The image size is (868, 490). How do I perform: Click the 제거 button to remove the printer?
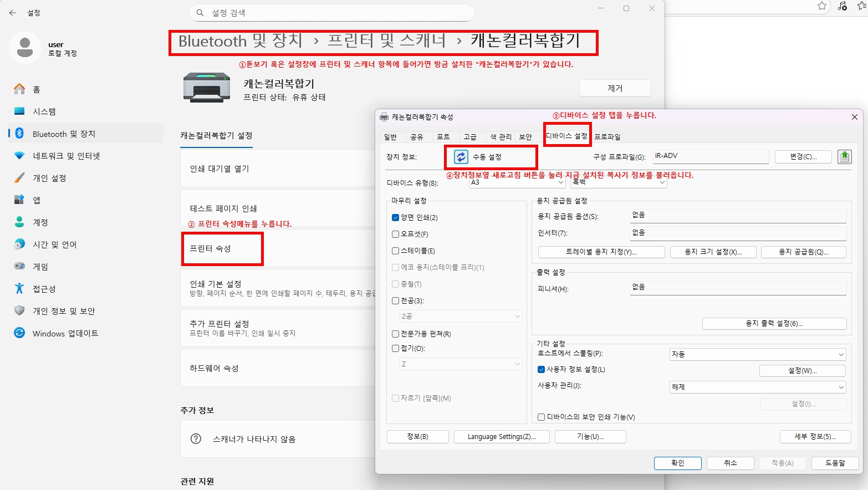(615, 88)
